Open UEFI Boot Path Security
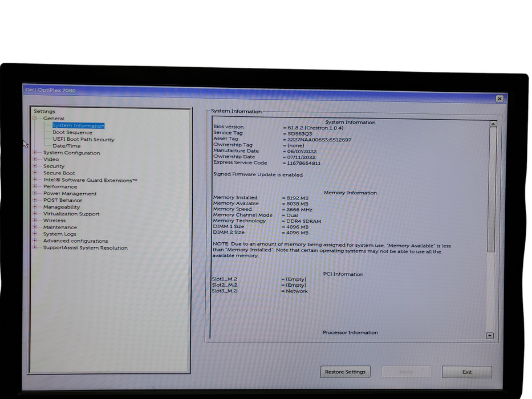 tap(83, 140)
